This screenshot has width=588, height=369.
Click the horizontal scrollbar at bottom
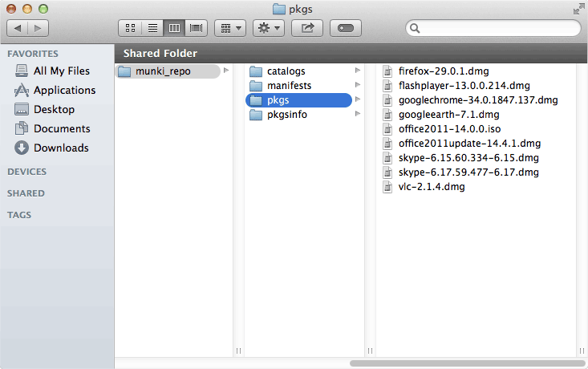[465, 363]
